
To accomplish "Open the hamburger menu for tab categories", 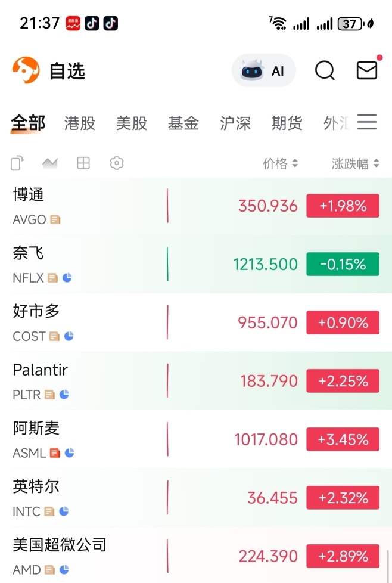I will pyautogui.click(x=367, y=122).
